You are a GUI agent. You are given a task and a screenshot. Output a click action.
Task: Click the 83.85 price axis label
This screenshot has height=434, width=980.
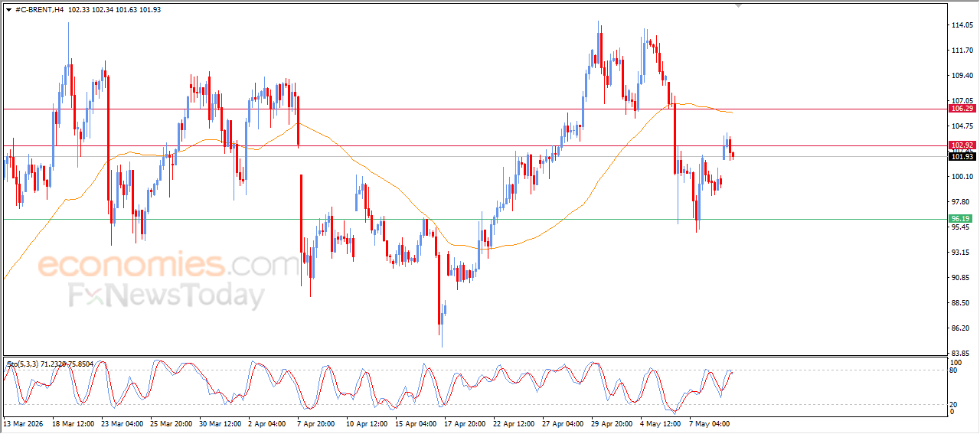coord(960,354)
